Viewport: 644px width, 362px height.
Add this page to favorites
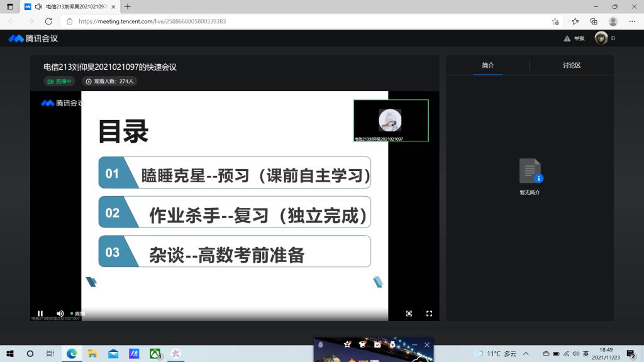[555, 21]
